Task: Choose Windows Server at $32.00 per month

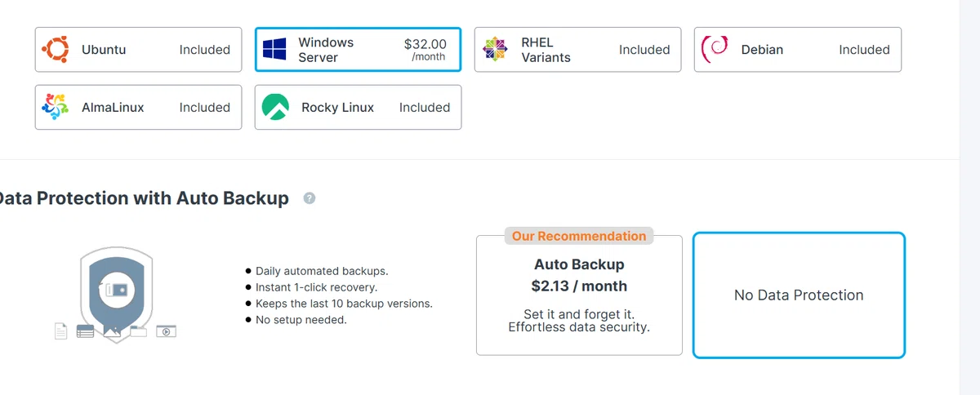Action: [358, 50]
